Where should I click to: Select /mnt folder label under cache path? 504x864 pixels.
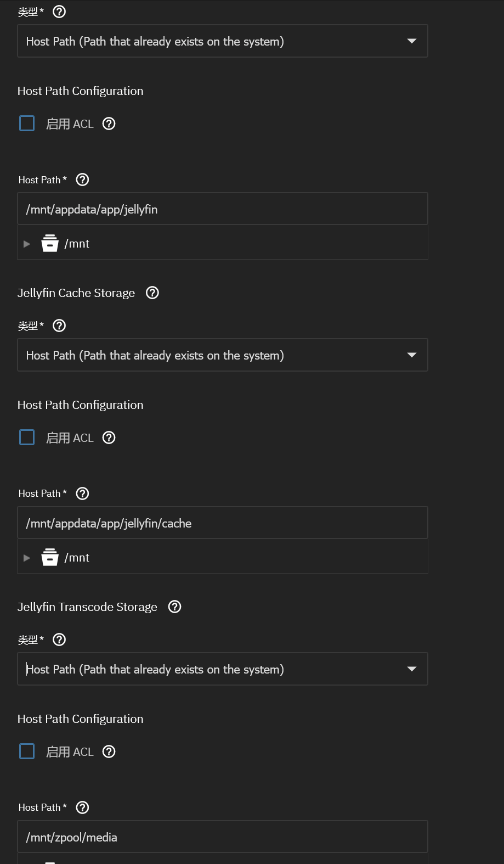tap(77, 558)
